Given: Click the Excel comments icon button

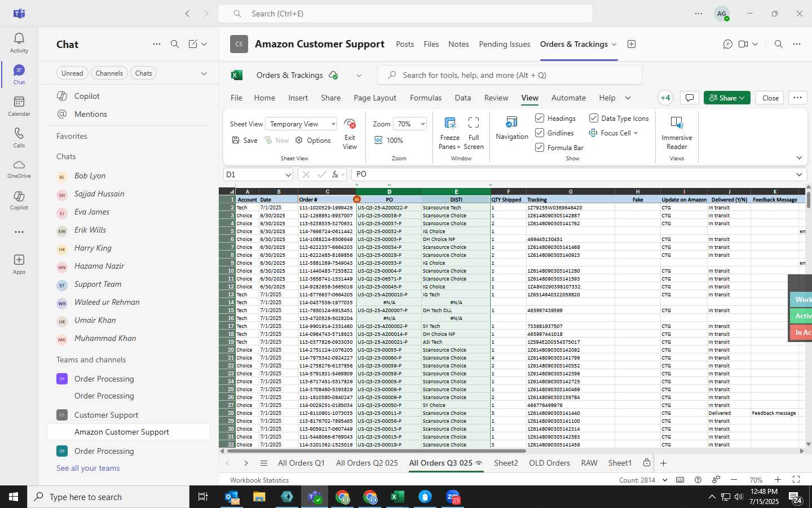Looking at the screenshot, I should (689, 98).
